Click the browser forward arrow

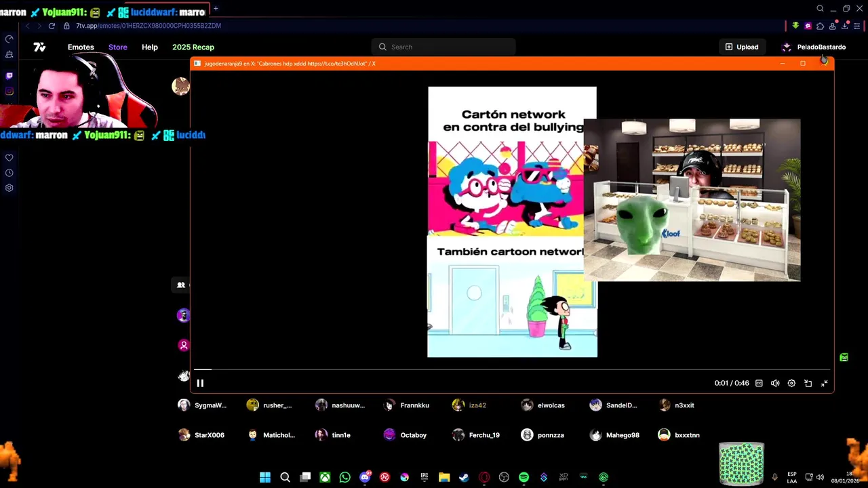tap(39, 26)
